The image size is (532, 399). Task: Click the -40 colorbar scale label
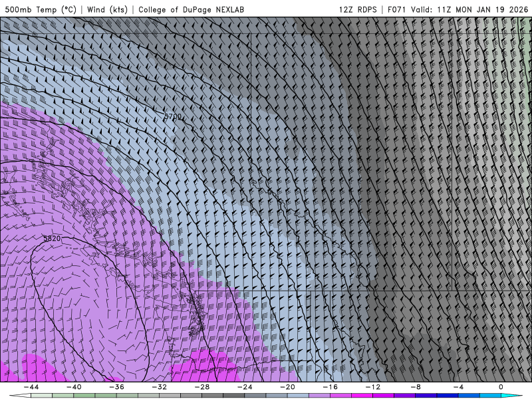point(74,387)
